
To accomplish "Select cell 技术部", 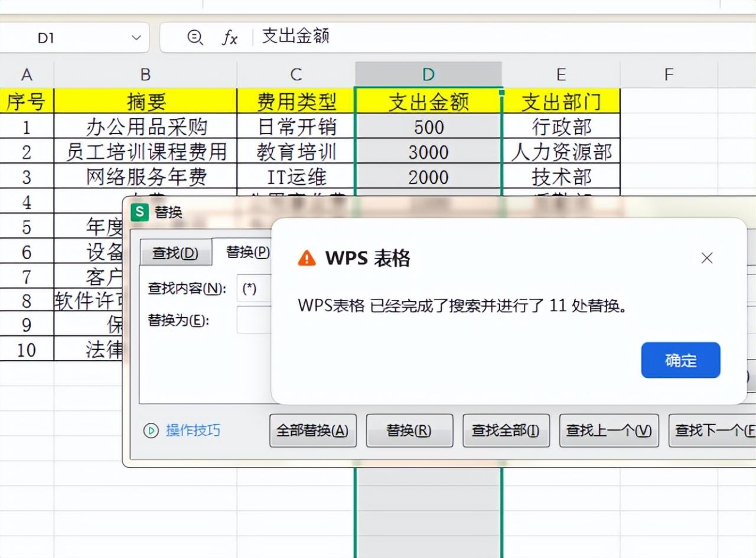I will click(x=561, y=176).
